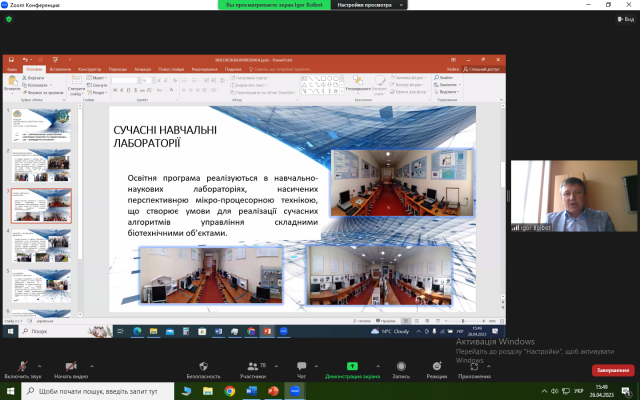
Task: Click the Windows taskbar search field
Action: click(x=98, y=391)
